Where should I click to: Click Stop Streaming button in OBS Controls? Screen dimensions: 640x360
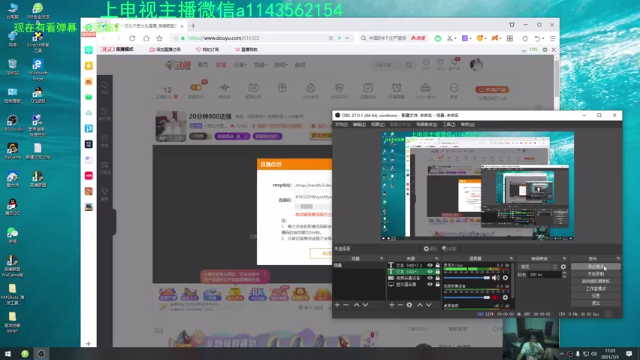[596, 267]
